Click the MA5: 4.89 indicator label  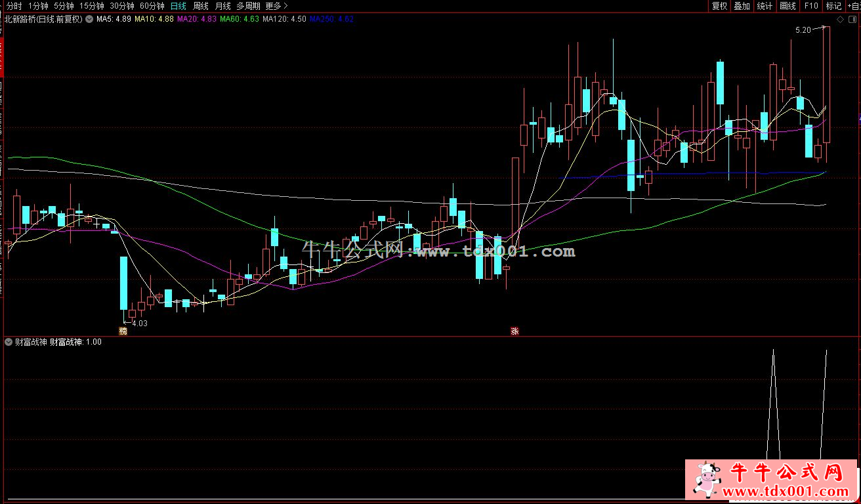tap(113, 19)
